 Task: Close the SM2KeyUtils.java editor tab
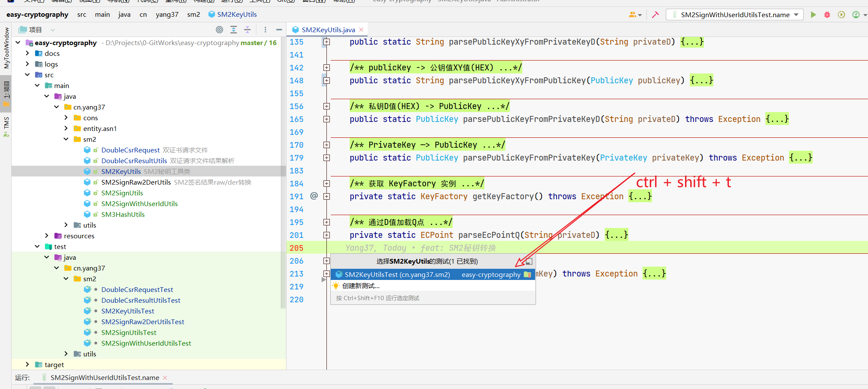click(x=361, y=30)
